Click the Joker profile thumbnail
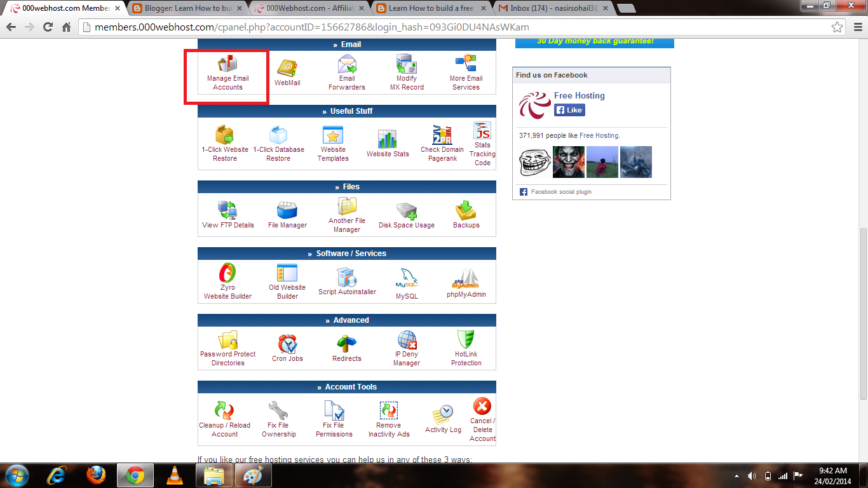The height and width of the screenshot is (488, 868). (x=569, y=162)
